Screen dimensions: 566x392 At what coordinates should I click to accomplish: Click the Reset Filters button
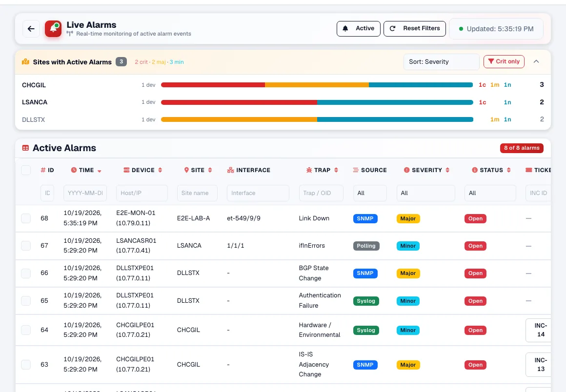[414, 28]
